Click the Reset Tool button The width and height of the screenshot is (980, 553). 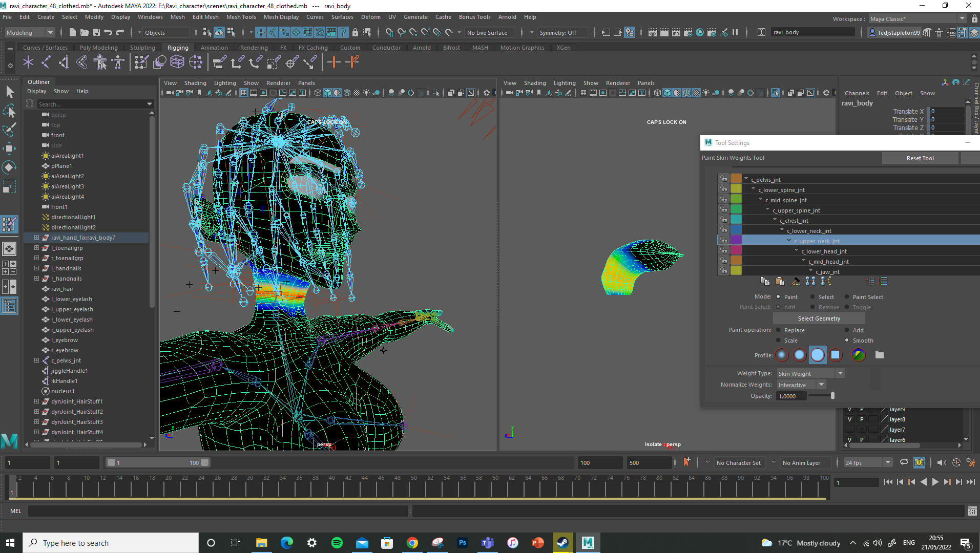point(920,158)
